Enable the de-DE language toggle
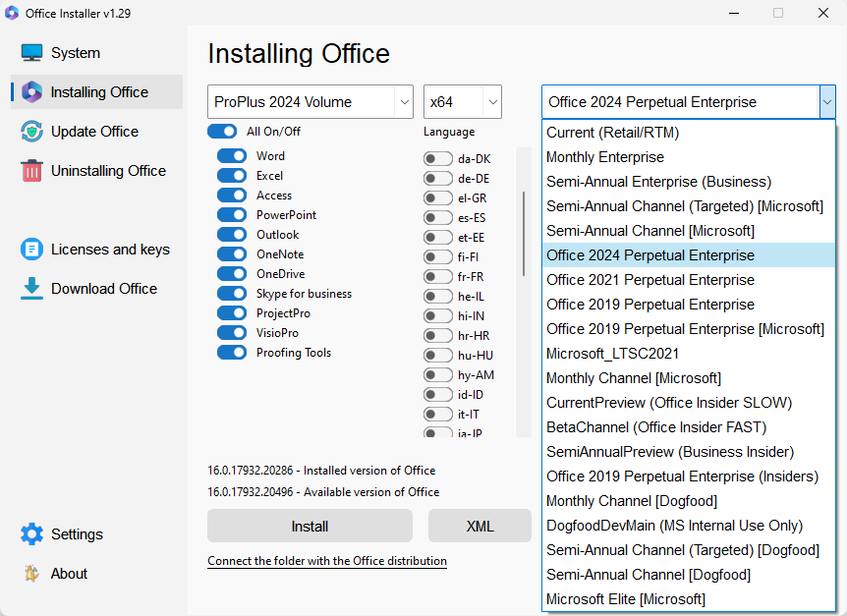The width and height of the screenshot is (847, 616). pyautogui.click(x=438, y=178)
